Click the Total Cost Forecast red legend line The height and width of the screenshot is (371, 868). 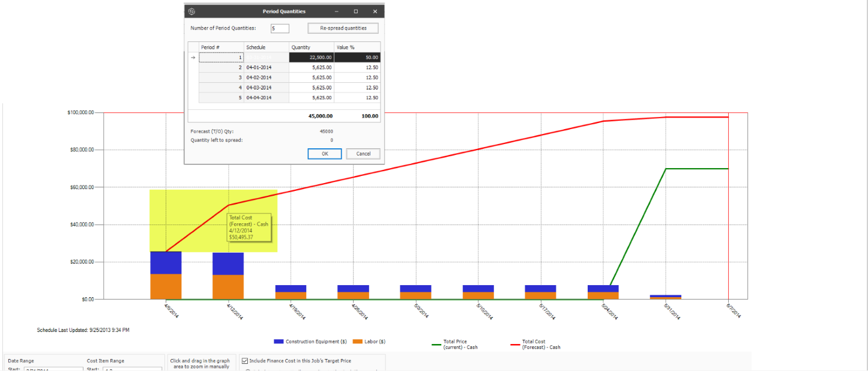pyautogui.click(x=514, y=345)
